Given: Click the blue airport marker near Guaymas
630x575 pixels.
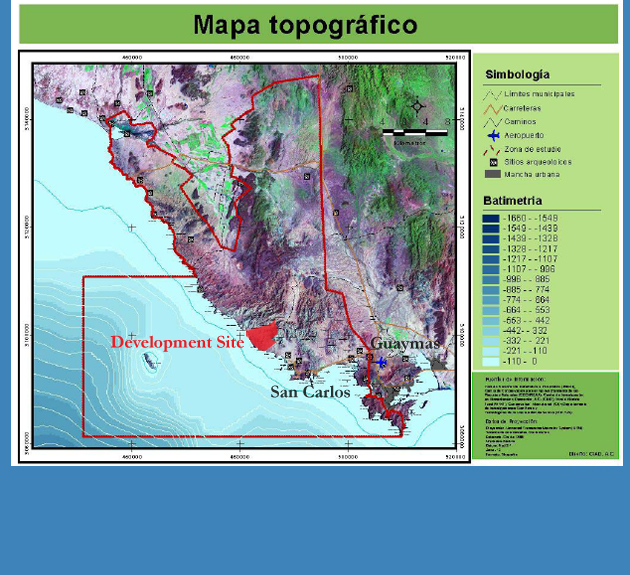Looking at the screenshot, I should click(381, 363).
